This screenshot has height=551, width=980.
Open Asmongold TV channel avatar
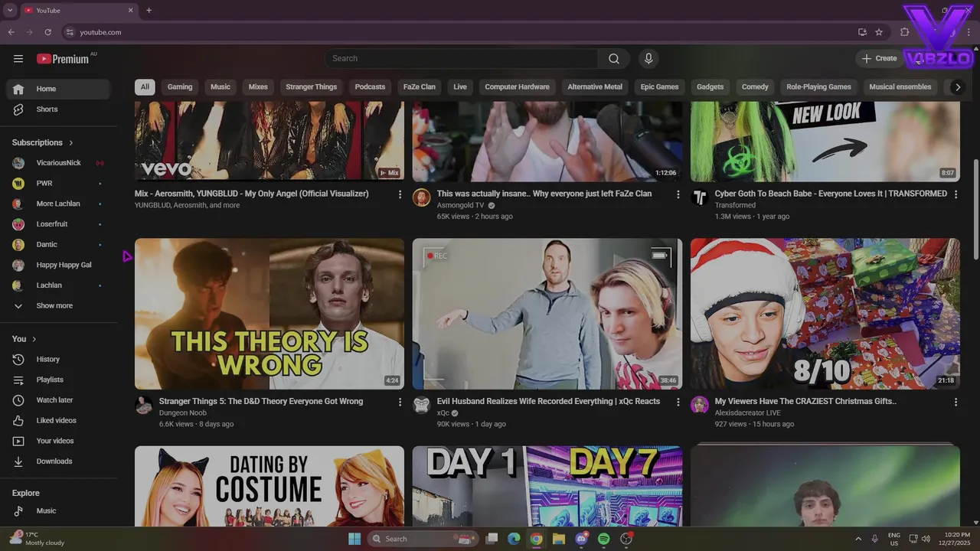(x=422, y=198)
